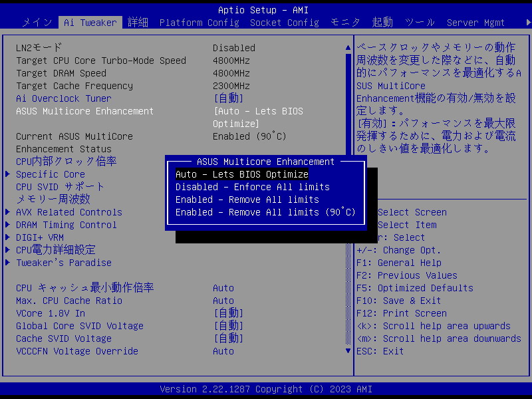
Task: Click the Max. CPU Cache Ratio Auto field
Action: 223,301
